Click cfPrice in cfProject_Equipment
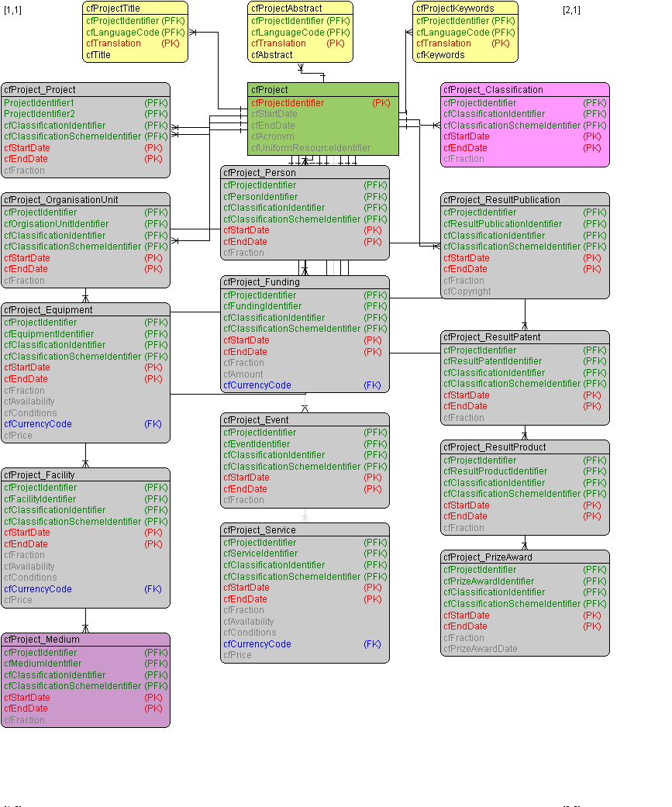Screen dimensions: 672x807 [18, 436]
